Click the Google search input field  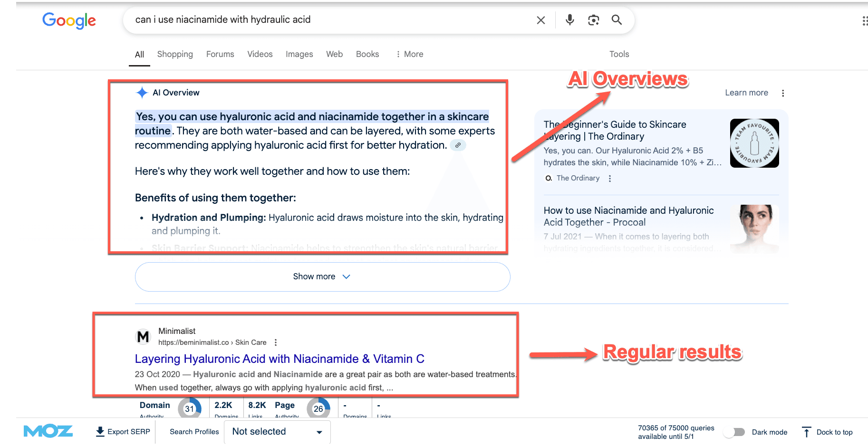328,20
